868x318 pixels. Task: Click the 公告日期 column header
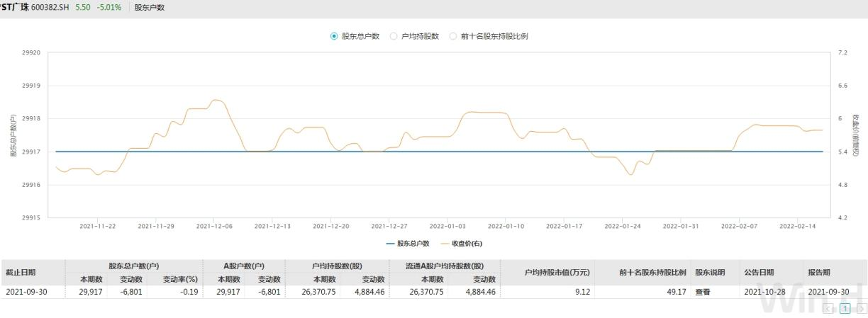(759, 272)
